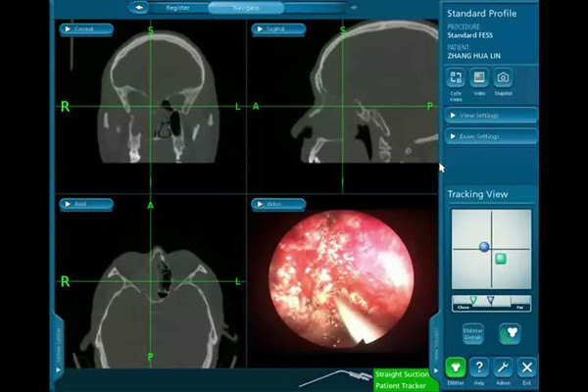Open Admin wrench icon
Screen dimensions: 588x392
tap(504, 367)
